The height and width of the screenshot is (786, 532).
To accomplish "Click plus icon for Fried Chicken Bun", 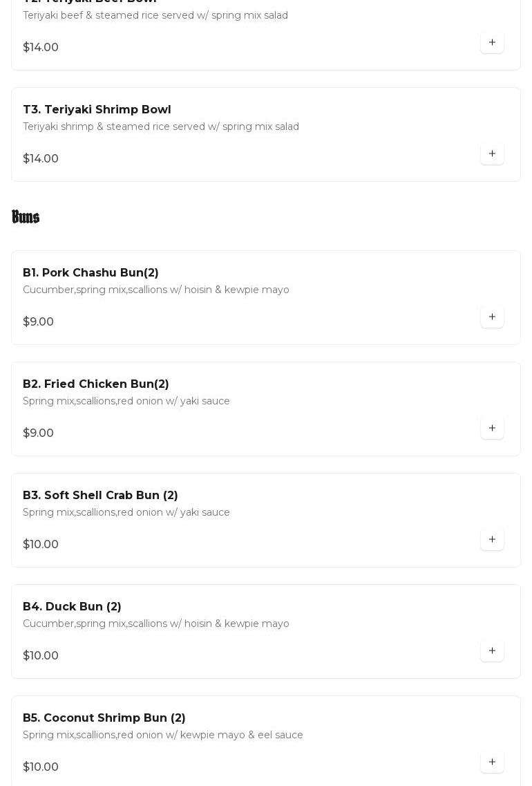I will click(x=492, y=429).
